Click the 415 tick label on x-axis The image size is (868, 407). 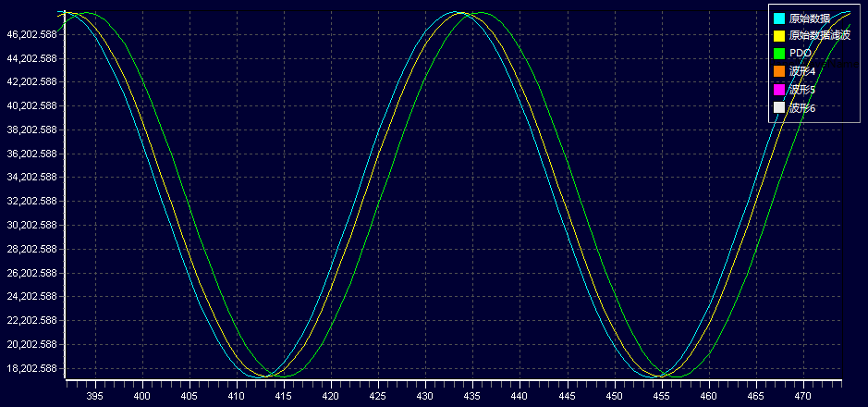283,395
